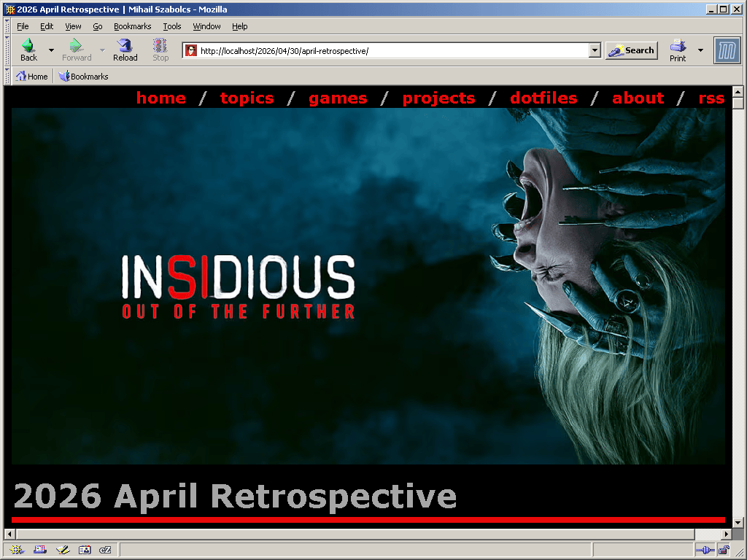Open Address Book from the status bar icon
Viewport: 747px width, 560px height.
[85, 550]
